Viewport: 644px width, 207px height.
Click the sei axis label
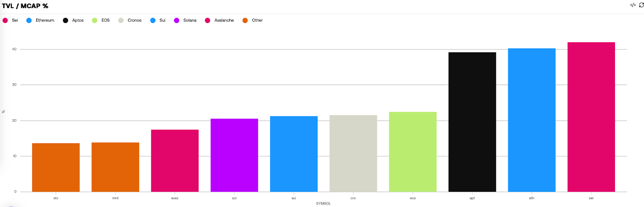click(591, 198)
